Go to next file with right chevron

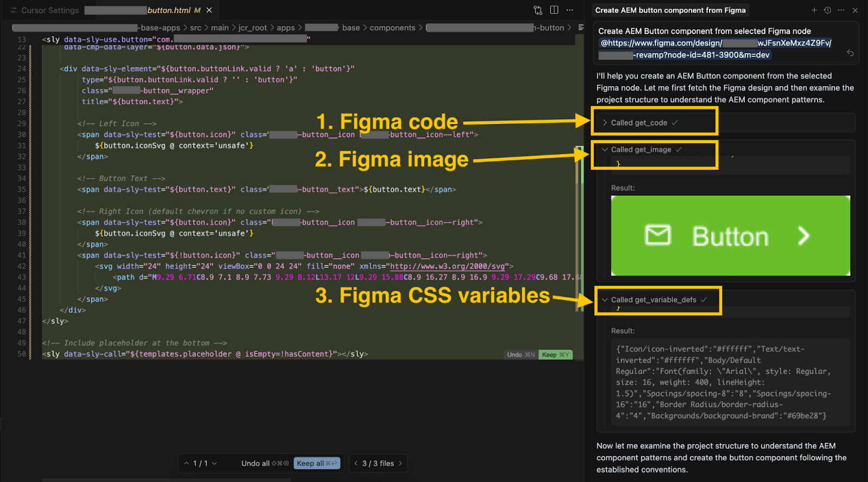400,463
